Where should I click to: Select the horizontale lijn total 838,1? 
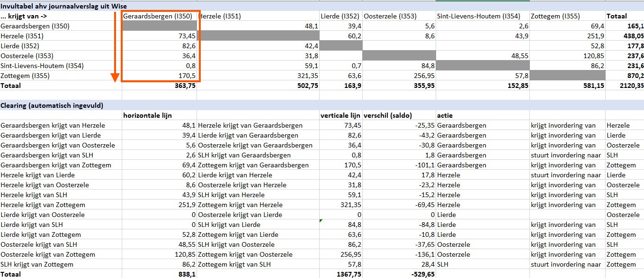coord(185,274)
